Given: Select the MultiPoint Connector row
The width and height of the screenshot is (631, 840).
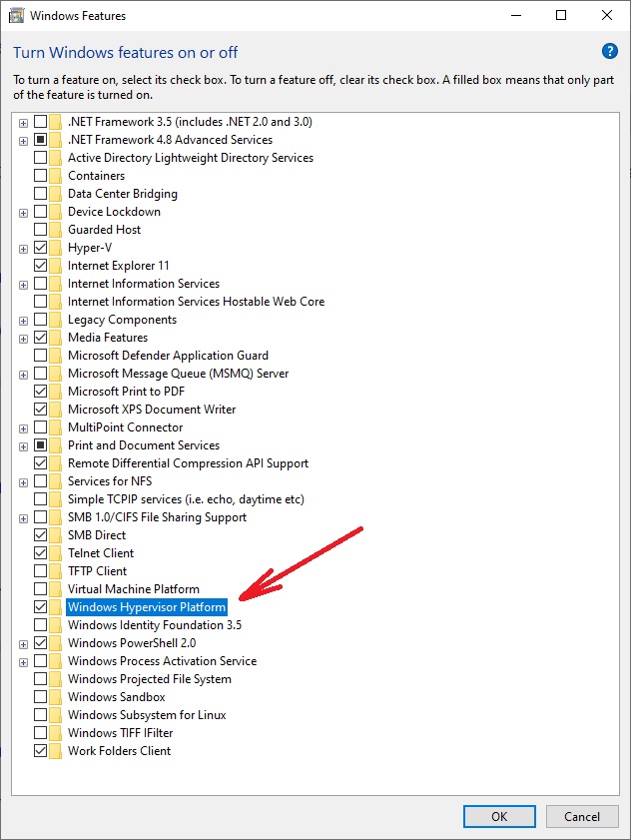Looking at the screenshot, I should pyautogui.click(x=126, y=427).
